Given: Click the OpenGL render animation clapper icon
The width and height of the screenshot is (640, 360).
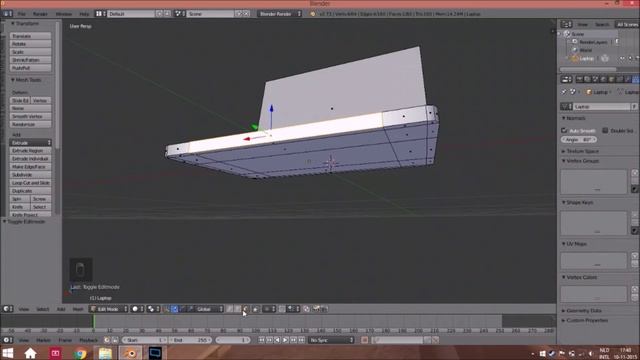Looking at the screenshot, I should (x=324, y=309).
